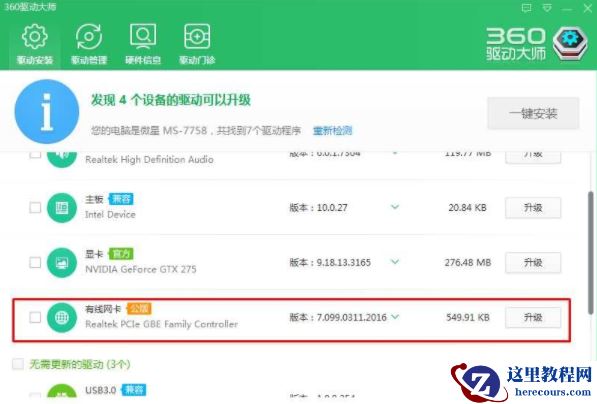Select the Realtek High Definition Audio text
This screenshot has width=597, height=404.
(149, 160)
